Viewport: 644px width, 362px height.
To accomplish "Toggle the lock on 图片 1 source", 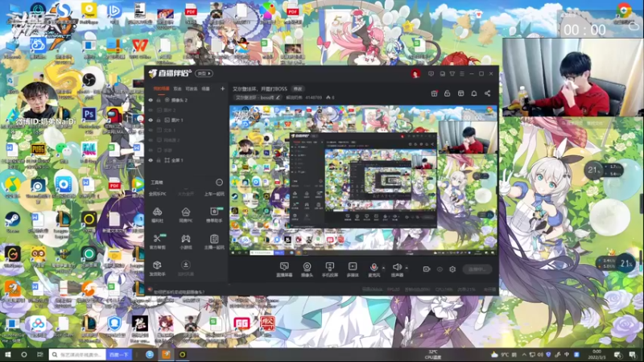I will (159, 120).
